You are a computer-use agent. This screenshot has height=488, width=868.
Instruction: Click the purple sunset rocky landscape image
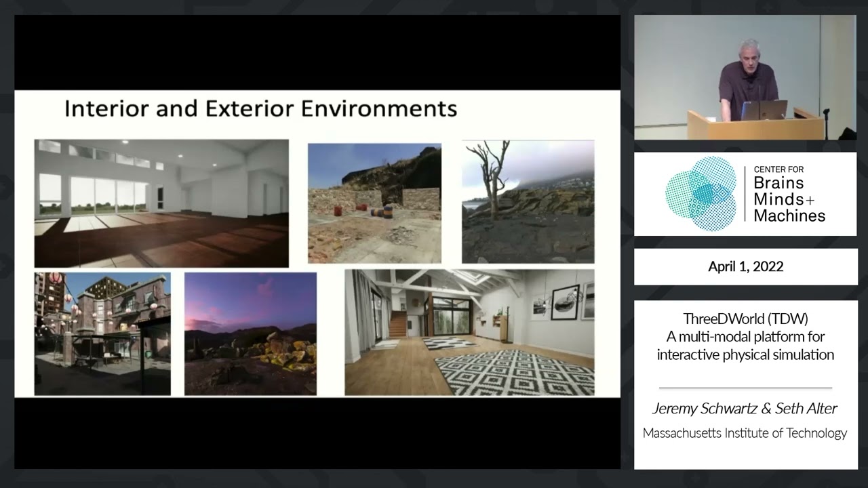point(250,334)
